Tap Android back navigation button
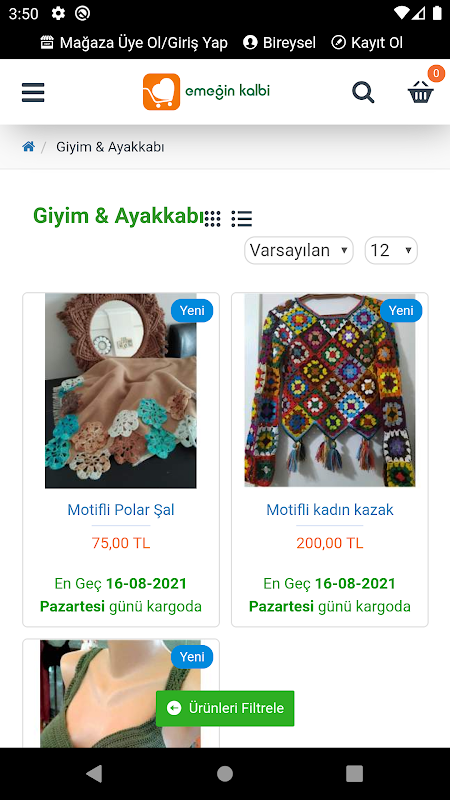The height and width of the screenshot is (800, 450). (94, 773)
